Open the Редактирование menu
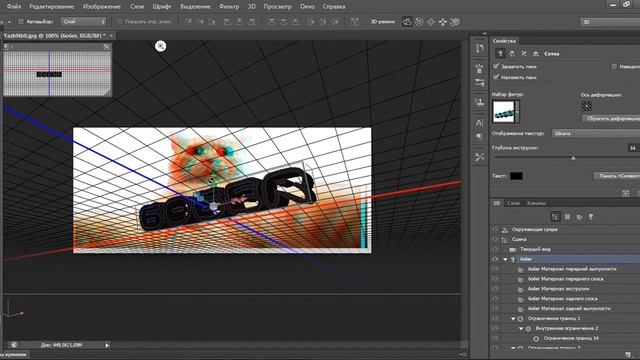The image size is (640, 360). point(51,7)
